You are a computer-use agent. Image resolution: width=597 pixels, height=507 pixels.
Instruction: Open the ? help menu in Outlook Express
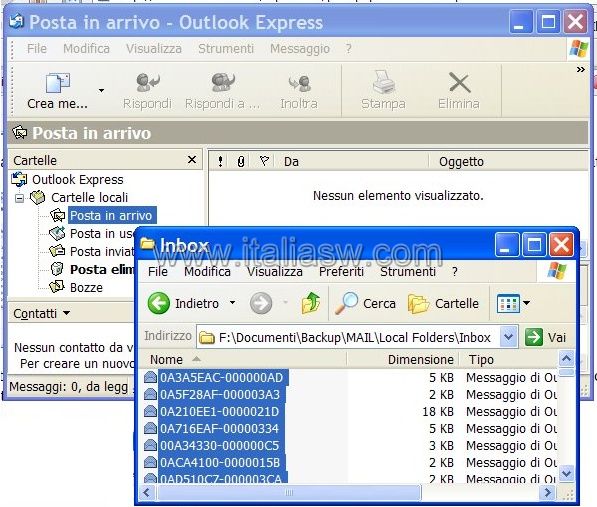tap(348, 49)
